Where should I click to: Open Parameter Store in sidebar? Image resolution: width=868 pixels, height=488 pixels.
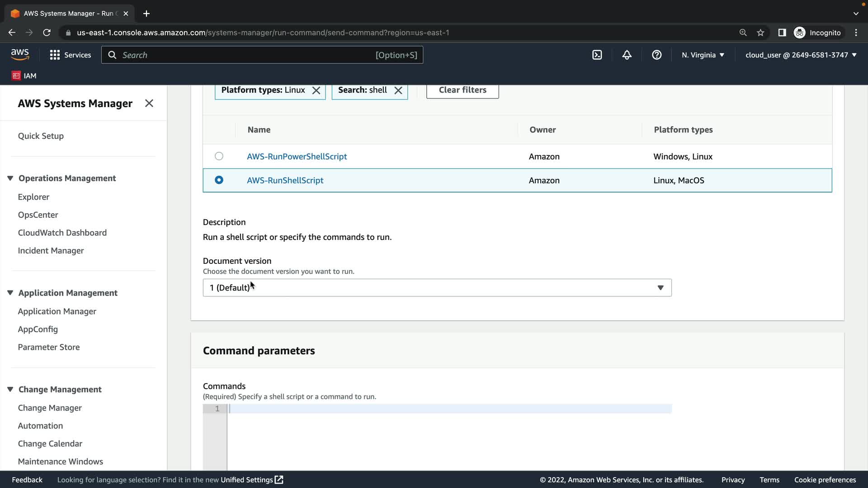point(49,347)
